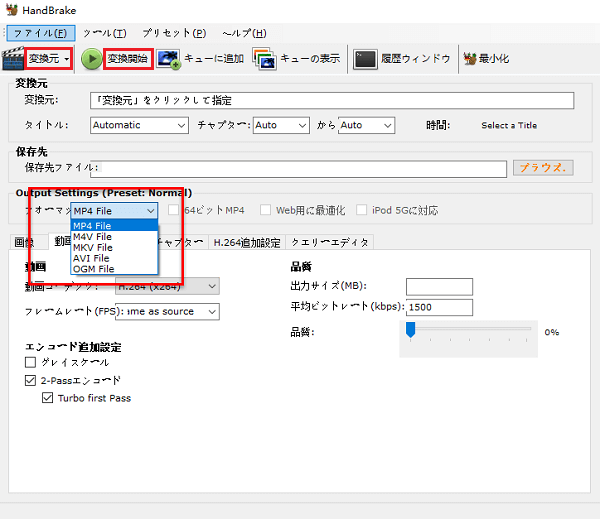Screen dimensions: 600x519
Task: Select AVI File in format list
Action: click(114, 258)
